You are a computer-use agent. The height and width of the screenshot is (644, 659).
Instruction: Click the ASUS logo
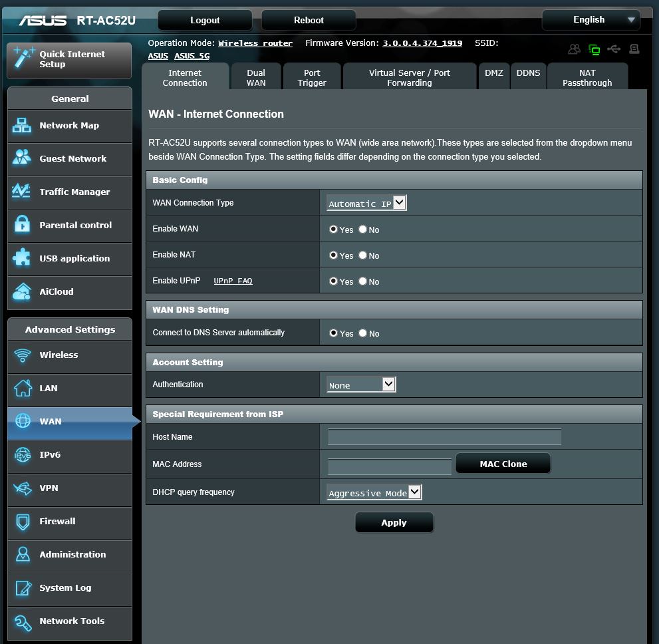[x=43, y=20]
